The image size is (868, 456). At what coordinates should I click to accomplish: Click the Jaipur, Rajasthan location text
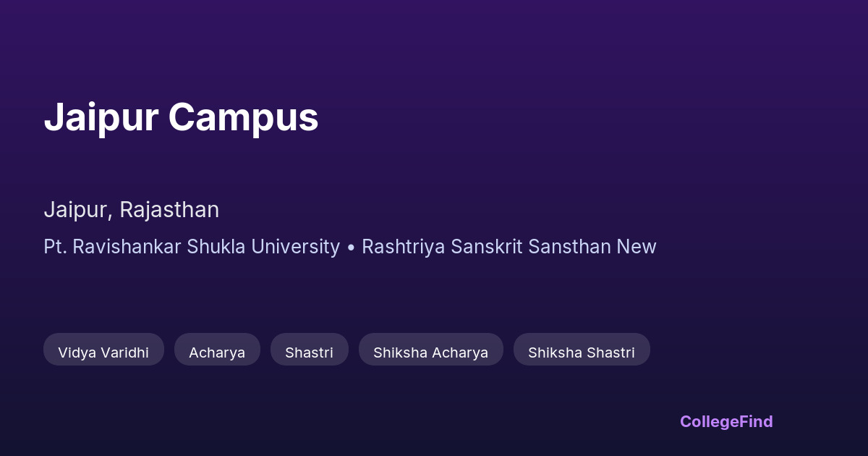pyautogui.click(x=131, y=210)
